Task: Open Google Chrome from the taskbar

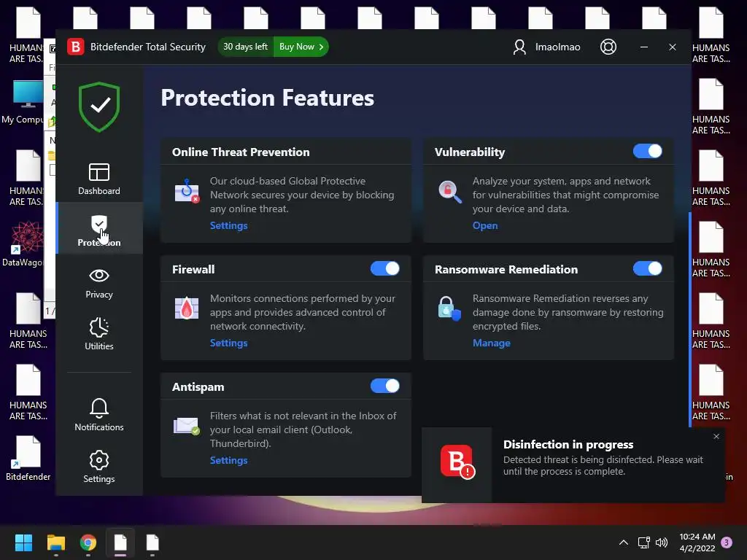Action: coord(88,542)
